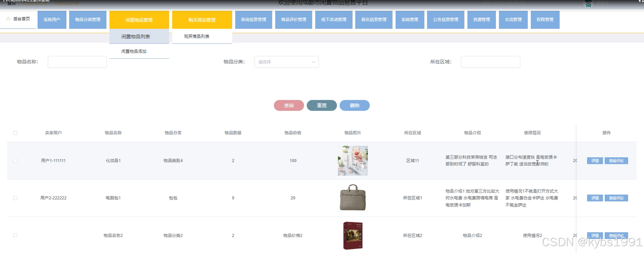The width and height of the screenshot is (644, 253).
Task: Open the 系统管理 menu
Action: point(410,20)
